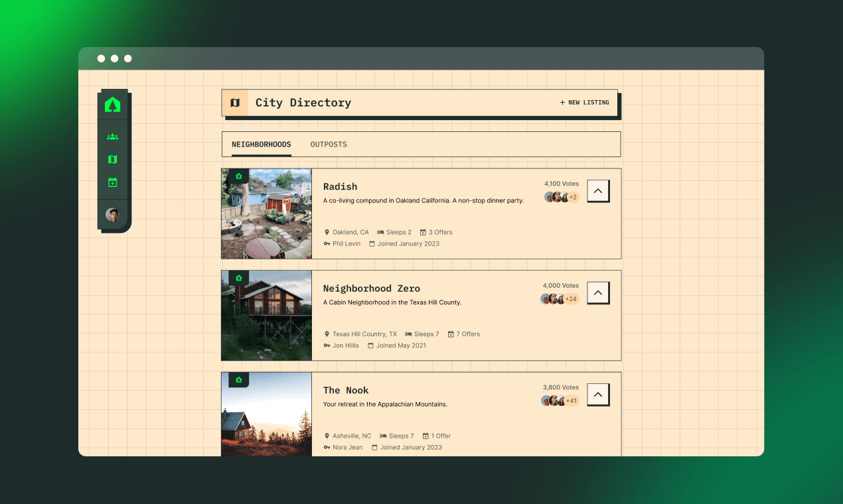Show the +41 voters on The Nook
This screenshot has width=843, height=504.
click(x=571, y=401)
